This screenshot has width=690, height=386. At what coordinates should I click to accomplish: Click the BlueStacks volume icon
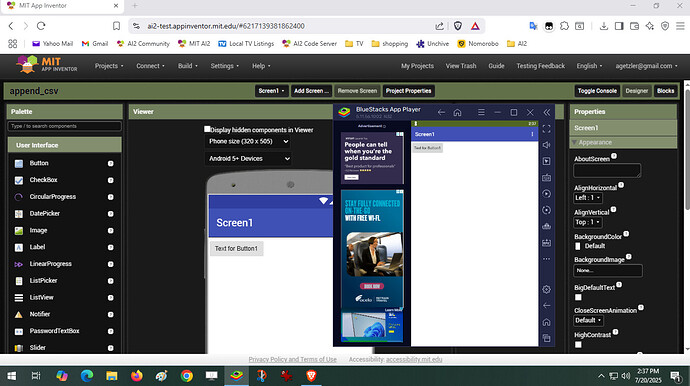click(x=547, y=145)
